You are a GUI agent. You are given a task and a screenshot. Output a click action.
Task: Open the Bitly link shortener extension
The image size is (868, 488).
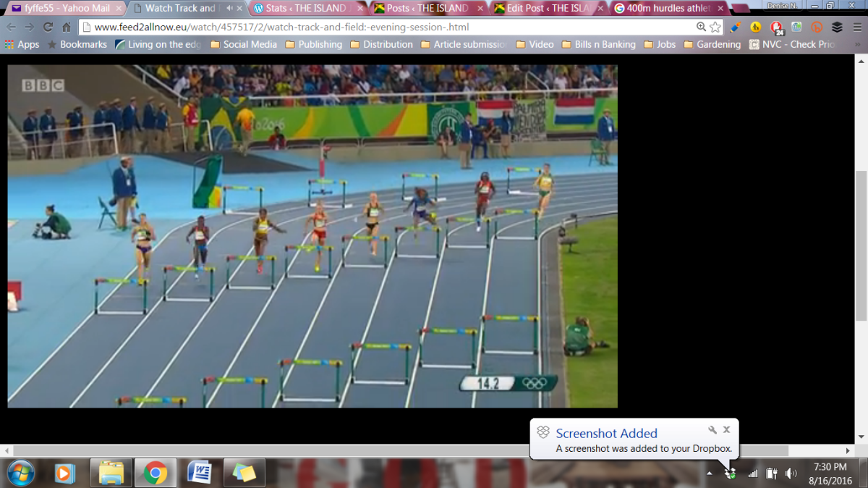(817, 28)
